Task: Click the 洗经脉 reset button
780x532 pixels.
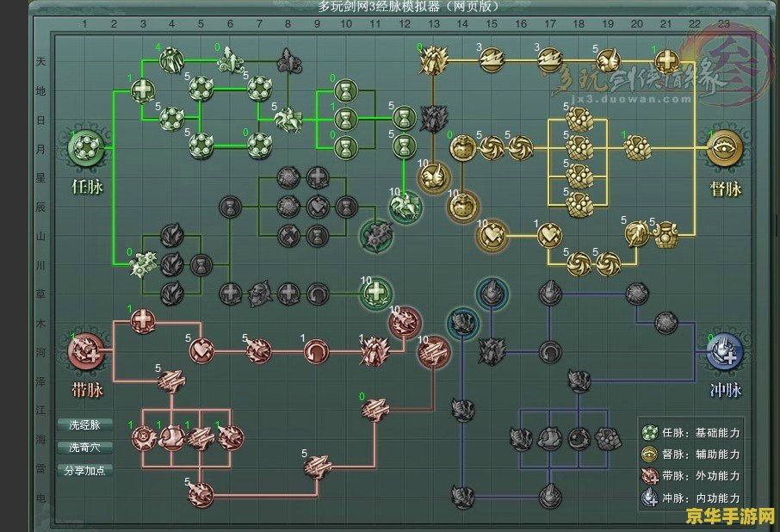Action: click(x=84, y=425)
